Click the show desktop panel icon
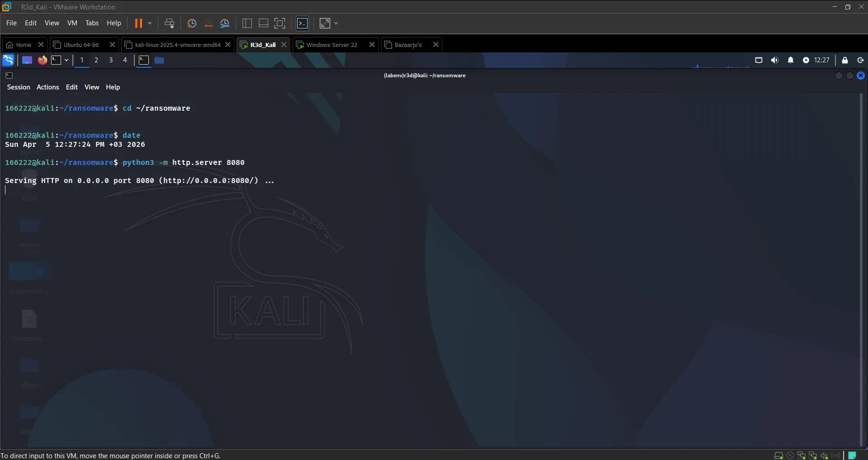This screenshot has width=868, height=460. (x=27, y=60)
